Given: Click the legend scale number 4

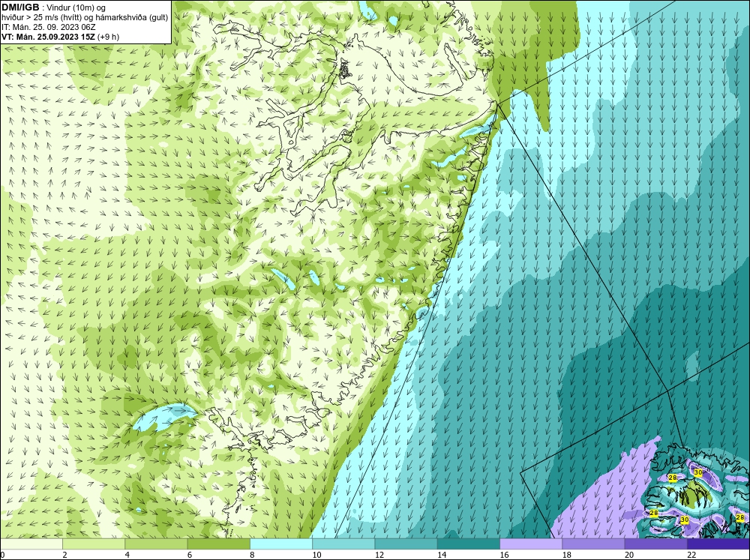Looking at the screenshot, I should coord(127,555).
